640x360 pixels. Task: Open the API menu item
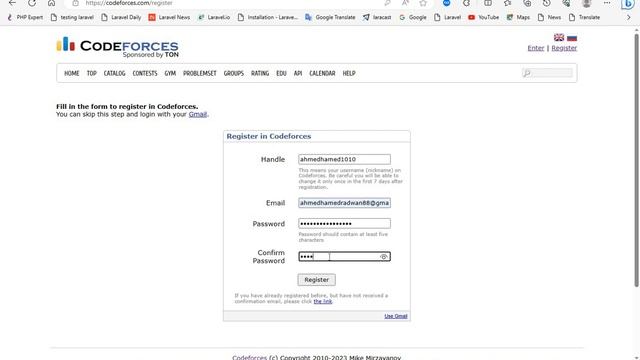tap(298, 73)
